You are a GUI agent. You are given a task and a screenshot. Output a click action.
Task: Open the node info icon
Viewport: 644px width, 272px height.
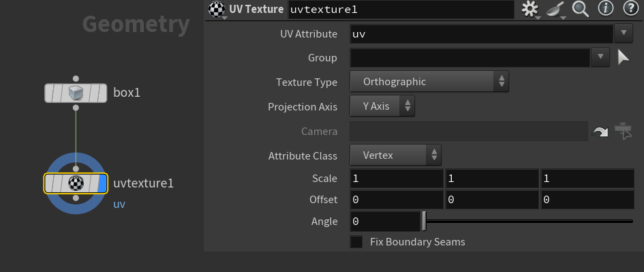[605, 9]
